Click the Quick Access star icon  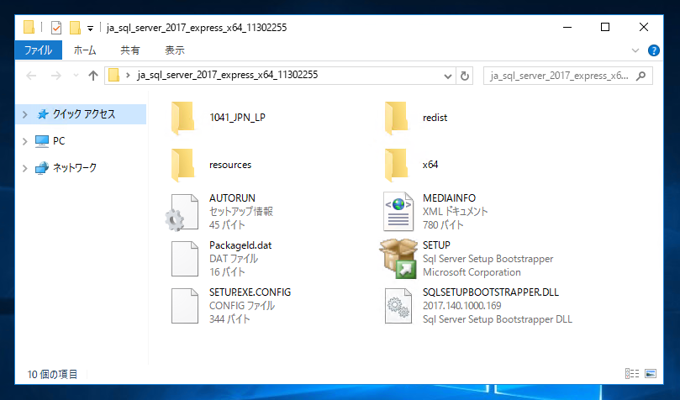tap(43, 115)
